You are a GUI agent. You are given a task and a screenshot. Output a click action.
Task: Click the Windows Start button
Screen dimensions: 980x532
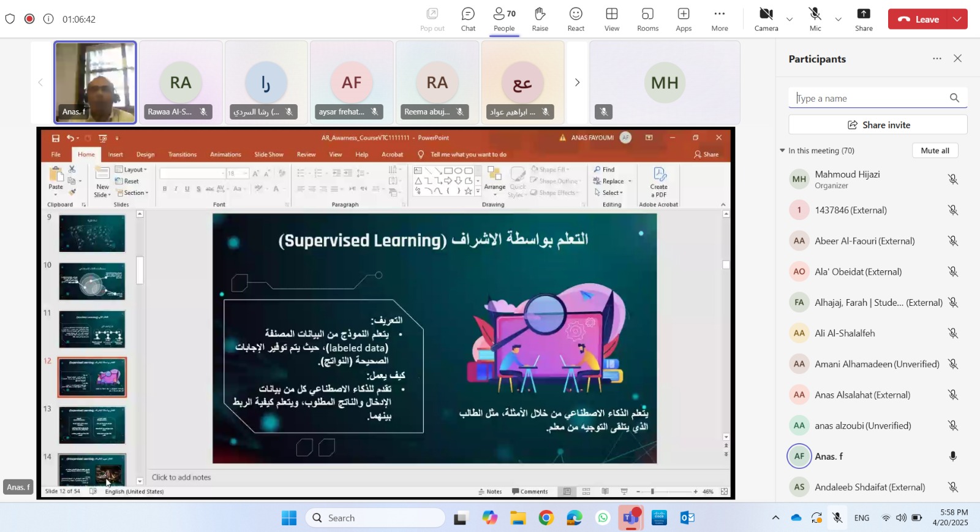(289, 518)
